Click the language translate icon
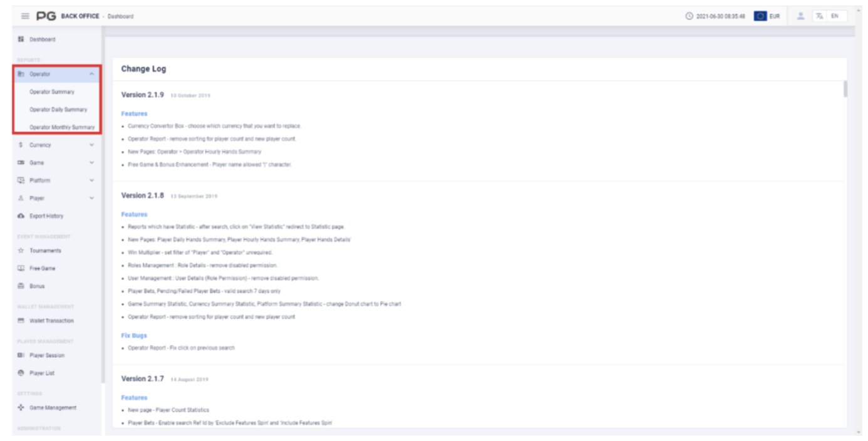 (819, 16)
